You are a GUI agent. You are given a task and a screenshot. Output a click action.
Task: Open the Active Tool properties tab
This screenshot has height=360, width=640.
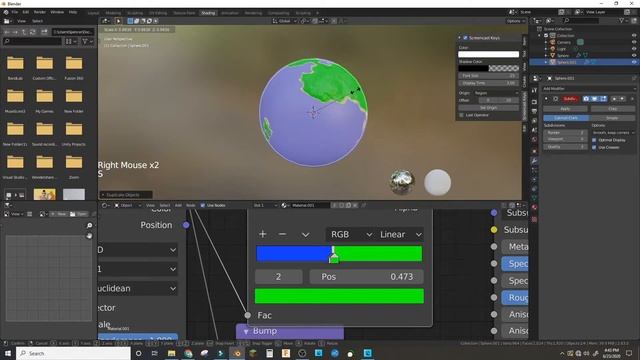(534, 91)
